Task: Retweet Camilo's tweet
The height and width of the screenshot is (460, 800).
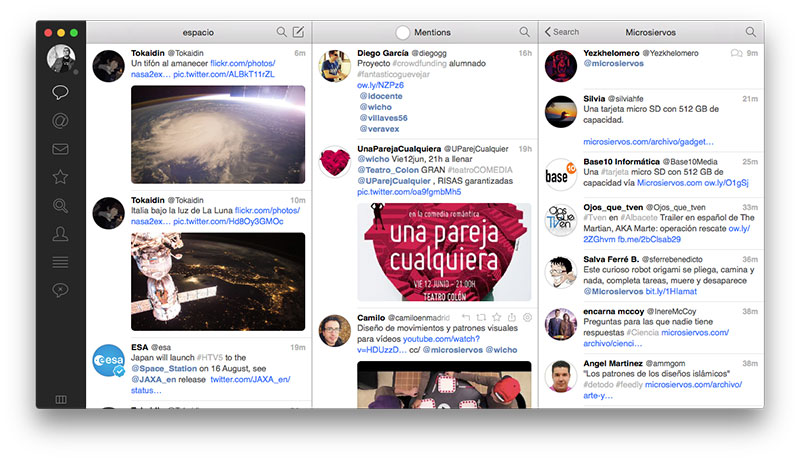Action: point(481,317)
